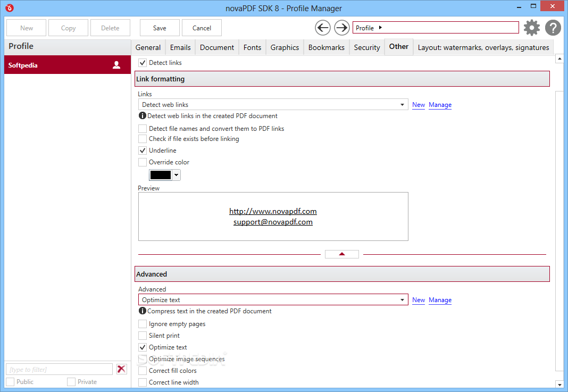Click New link next to Advanced dropdown
Screen dimensions: 568x392
pos(419,300)
